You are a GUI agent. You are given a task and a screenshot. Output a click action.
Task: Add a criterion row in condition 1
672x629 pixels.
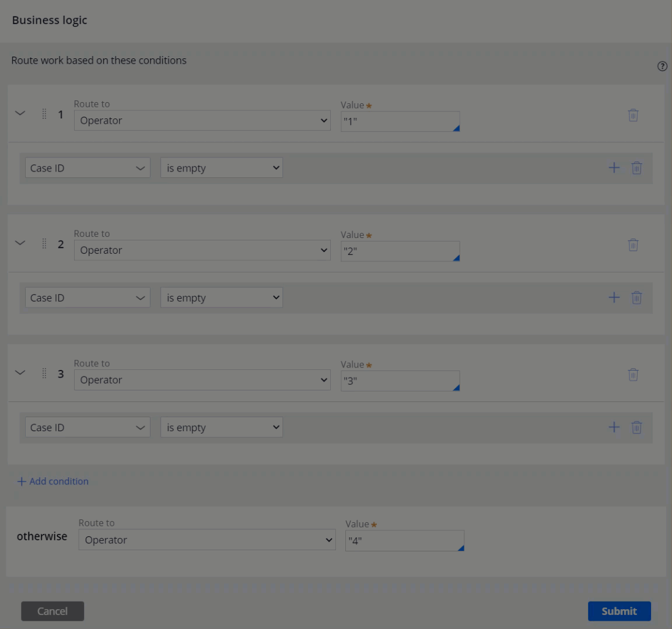614,168
